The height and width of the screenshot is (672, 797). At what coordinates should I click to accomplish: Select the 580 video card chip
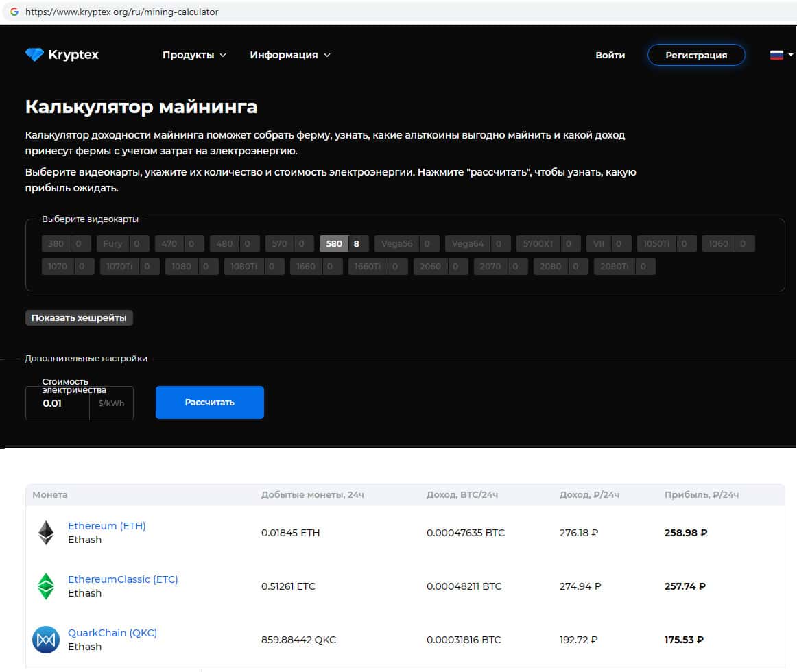click(334, 243)
